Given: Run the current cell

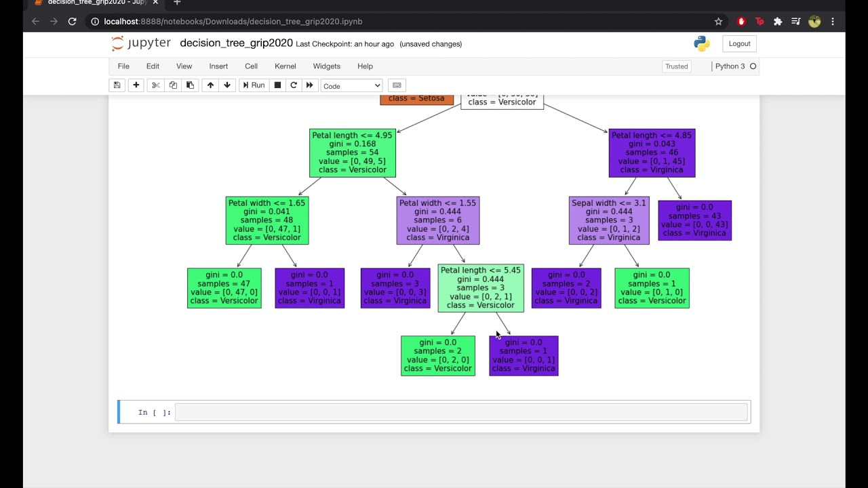Looking at the screenshot, I should coord(254,85).
